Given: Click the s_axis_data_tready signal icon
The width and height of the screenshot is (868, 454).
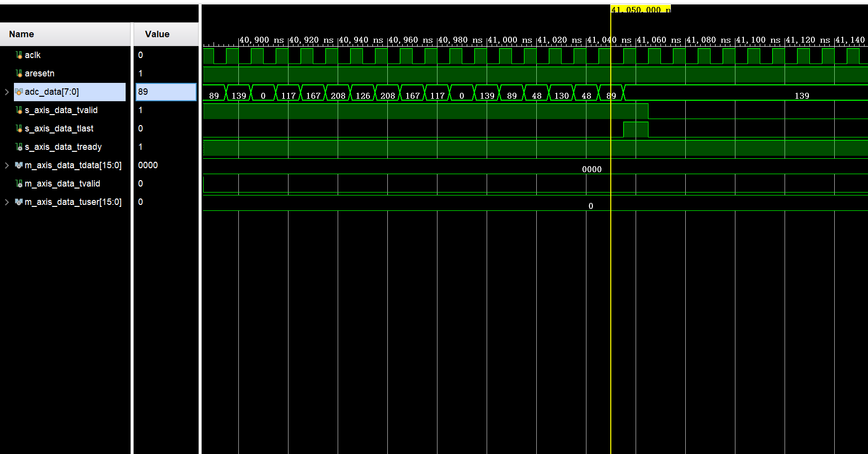Looking at the screenshot, I should point(19,147).
